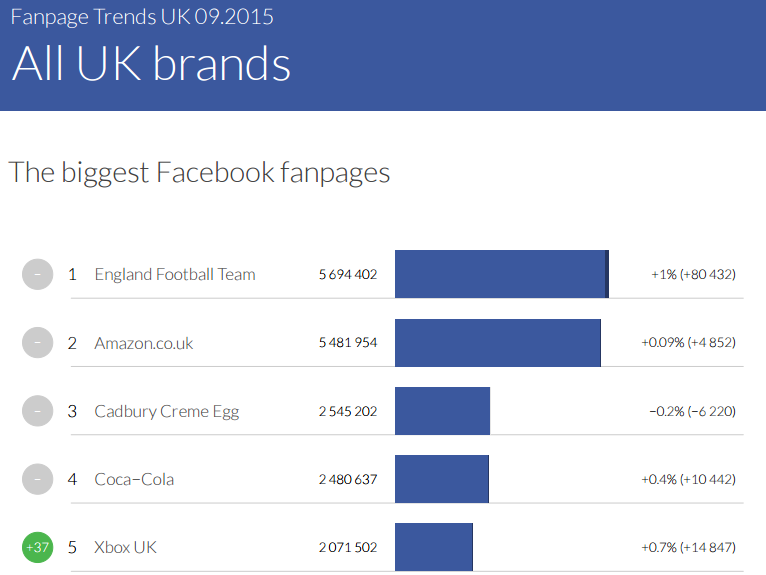The height and width of the screenshot is (575, 766).
Task: Click the gray rank-change badge beside England Football Team
Action: (37, 274)
